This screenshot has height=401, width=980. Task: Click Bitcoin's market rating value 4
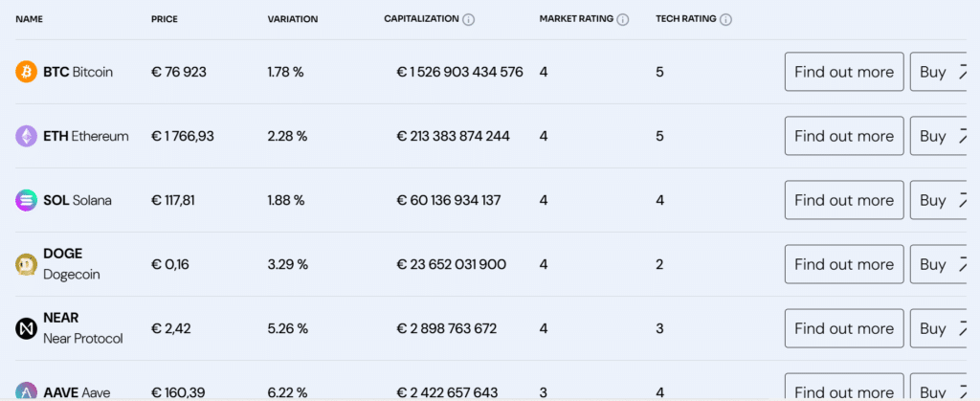[544, 72]
